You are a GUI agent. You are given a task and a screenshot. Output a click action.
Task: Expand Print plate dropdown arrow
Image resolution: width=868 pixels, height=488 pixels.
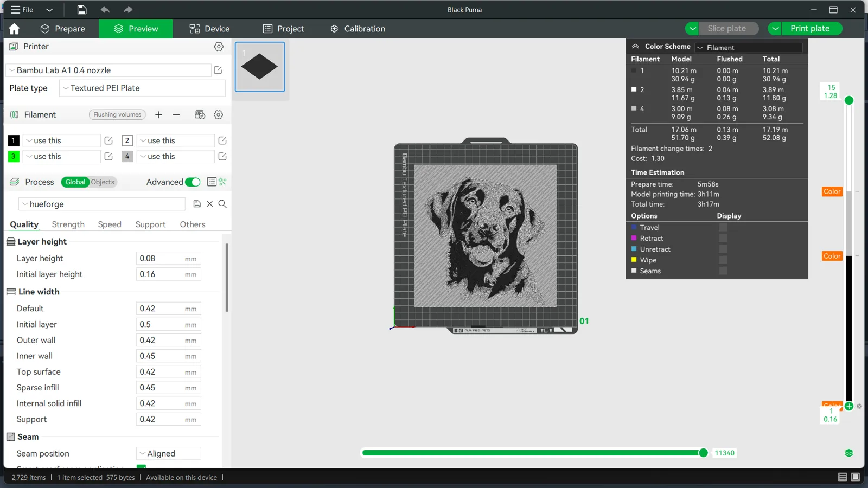[775, 28]
